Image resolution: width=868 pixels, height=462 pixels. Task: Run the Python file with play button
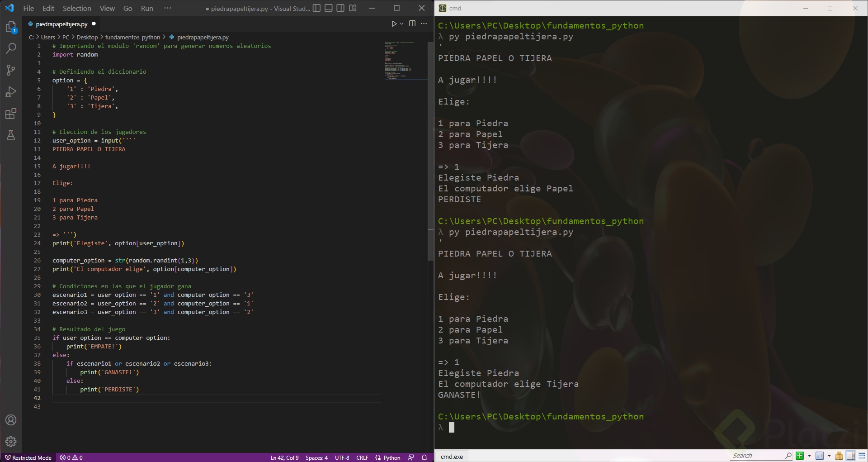pyautogui.click(x=394, y=24)
